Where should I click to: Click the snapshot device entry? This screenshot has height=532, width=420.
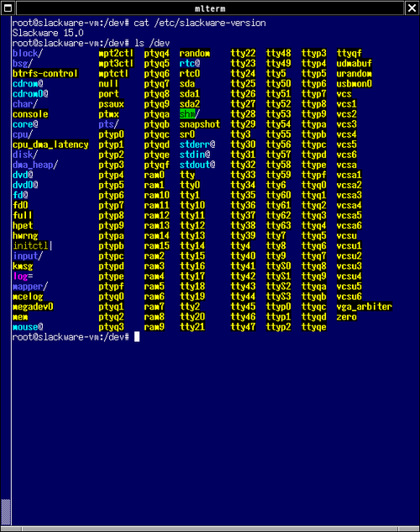(200, 124)
